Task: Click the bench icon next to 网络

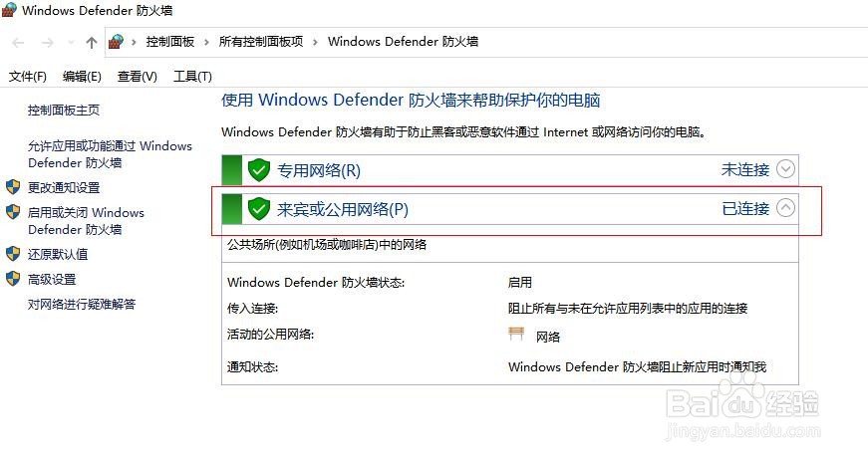Action: (x=516, y=334)
